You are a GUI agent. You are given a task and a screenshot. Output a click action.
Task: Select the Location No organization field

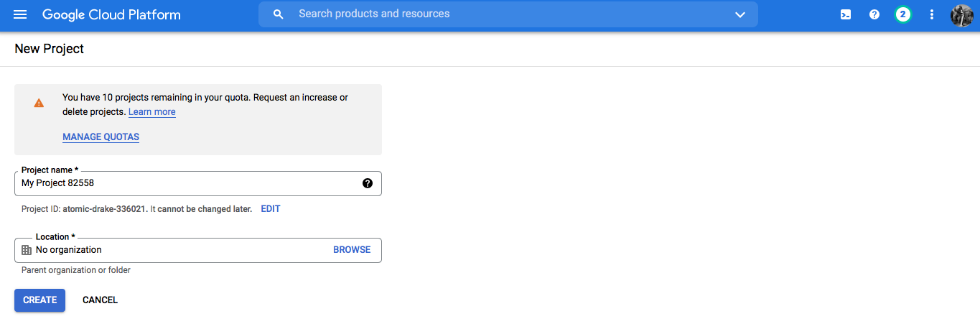(x=197, y=250)
